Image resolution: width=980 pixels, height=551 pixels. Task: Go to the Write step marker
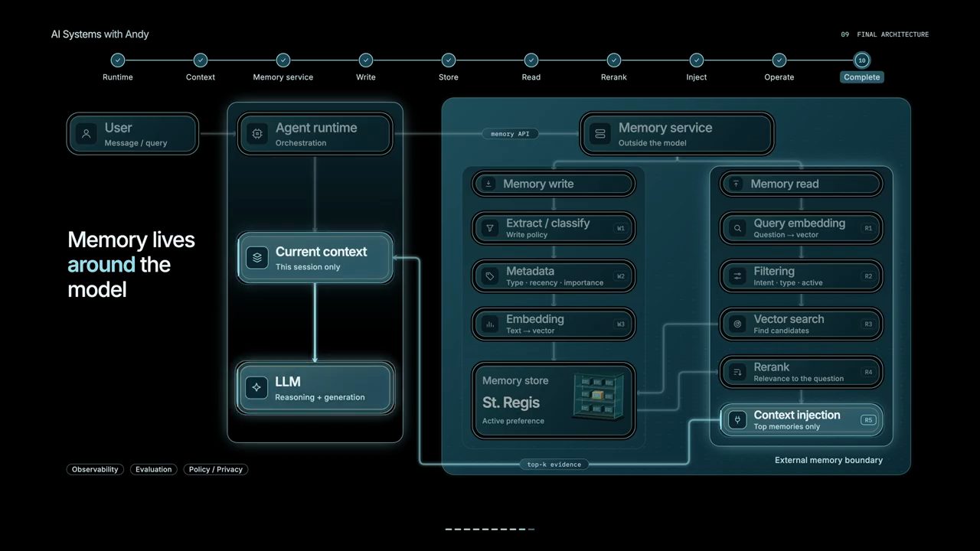tap(366, 60)
